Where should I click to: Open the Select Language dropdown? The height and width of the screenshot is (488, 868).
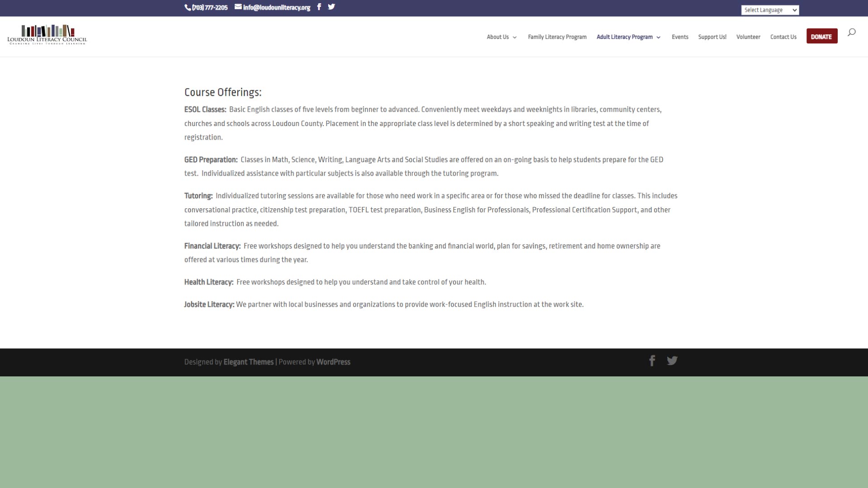pyautogui.click(x=770, y=10)
